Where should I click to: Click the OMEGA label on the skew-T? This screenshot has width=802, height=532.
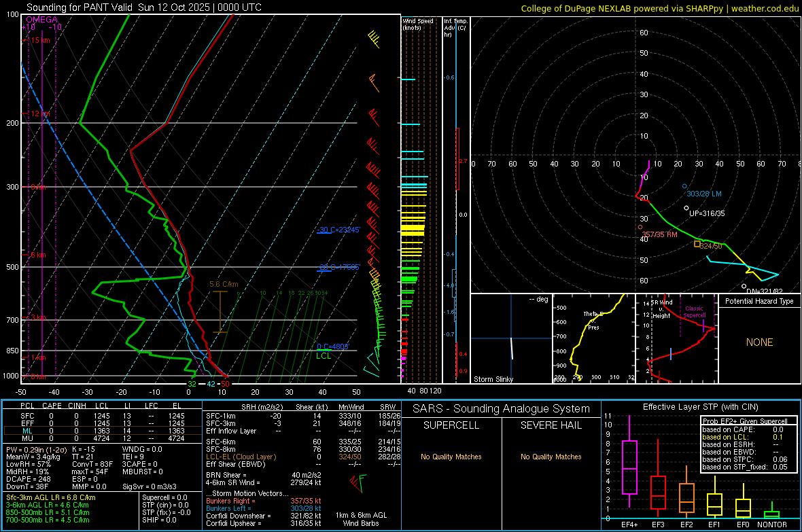pos(41,20)
